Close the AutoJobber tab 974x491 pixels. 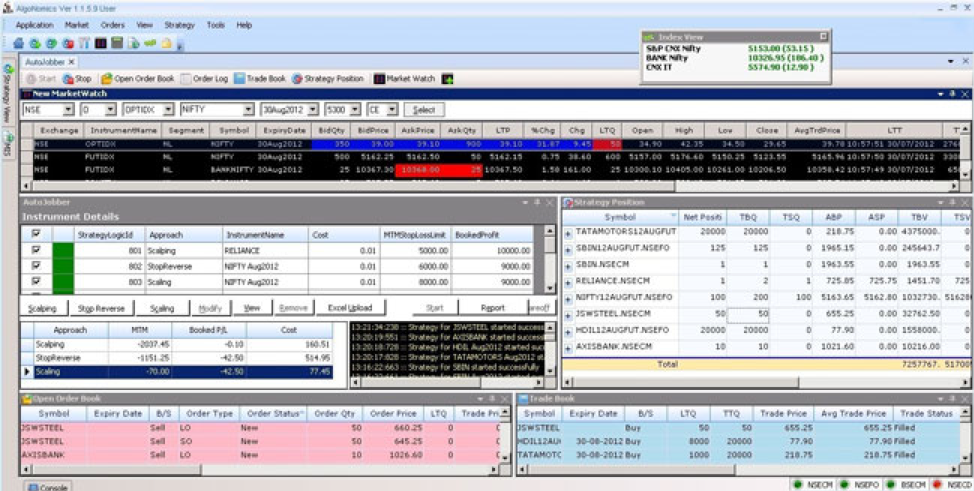pos(71,62)
